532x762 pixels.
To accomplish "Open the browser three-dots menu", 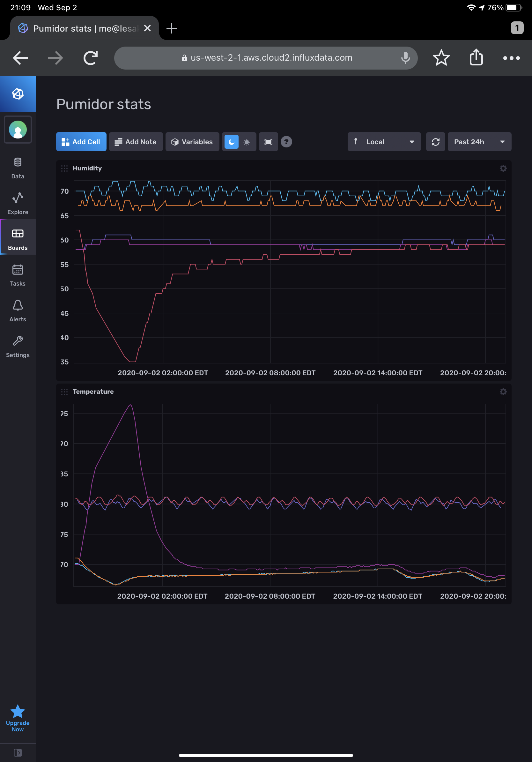I will [x=511, y=58].
